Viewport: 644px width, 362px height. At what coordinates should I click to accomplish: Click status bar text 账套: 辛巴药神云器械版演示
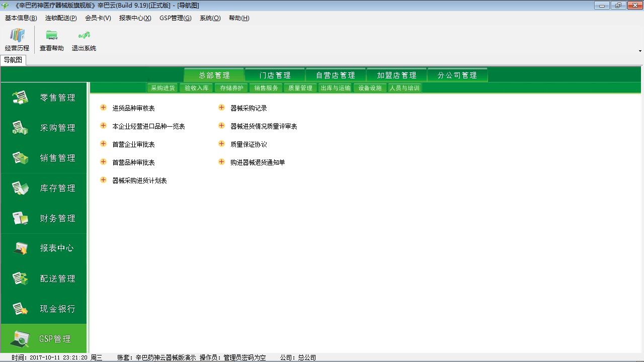click(x=157, y=357)
